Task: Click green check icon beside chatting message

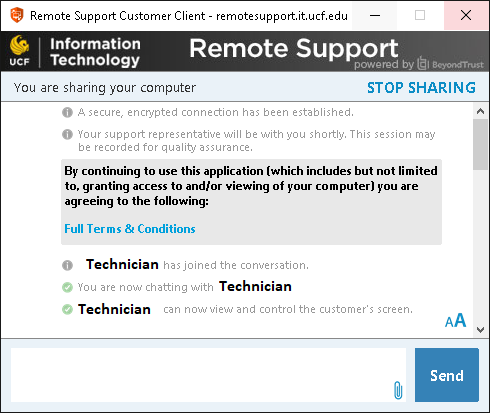Action: [x=67, y=287]
